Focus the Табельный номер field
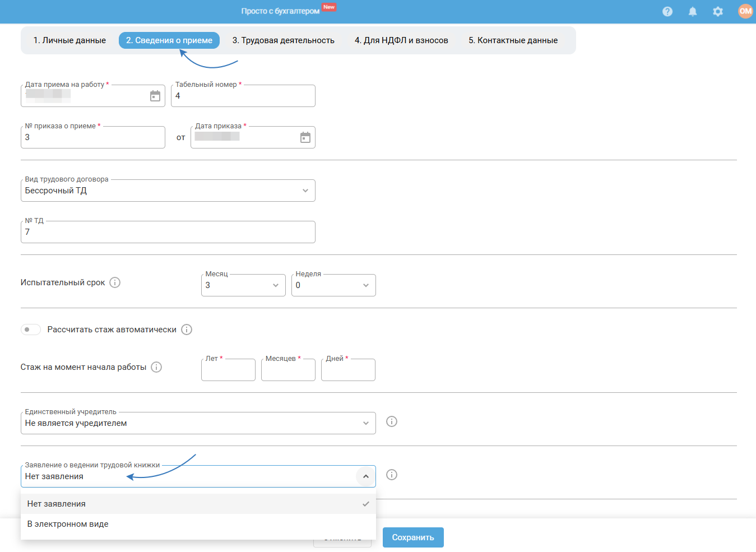This screenshot has height=552, width=756. [243, 96]
